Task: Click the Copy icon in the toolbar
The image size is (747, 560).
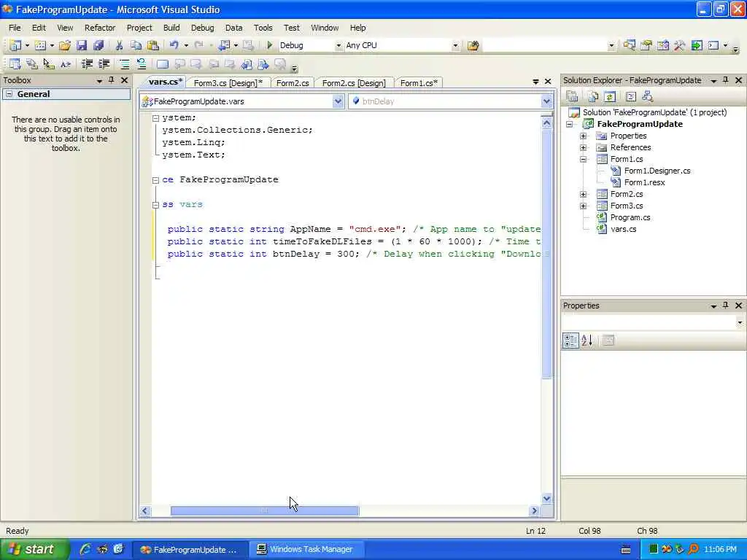Action: (136, 45)
